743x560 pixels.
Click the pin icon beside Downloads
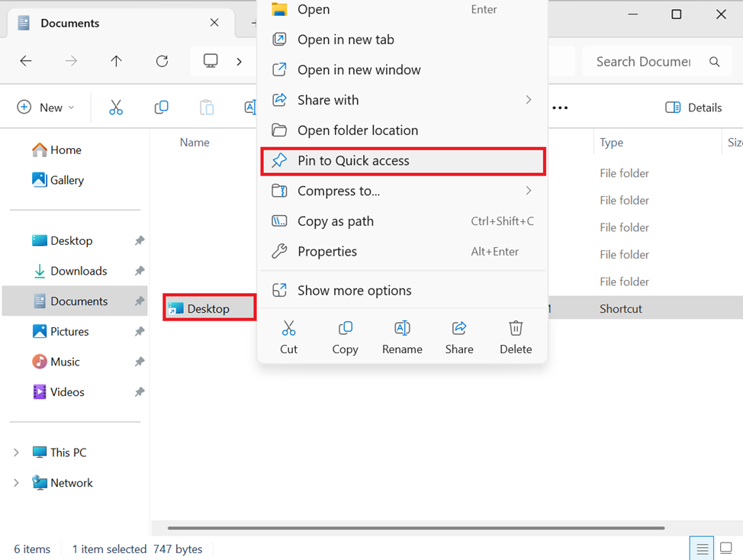[140, 271]
